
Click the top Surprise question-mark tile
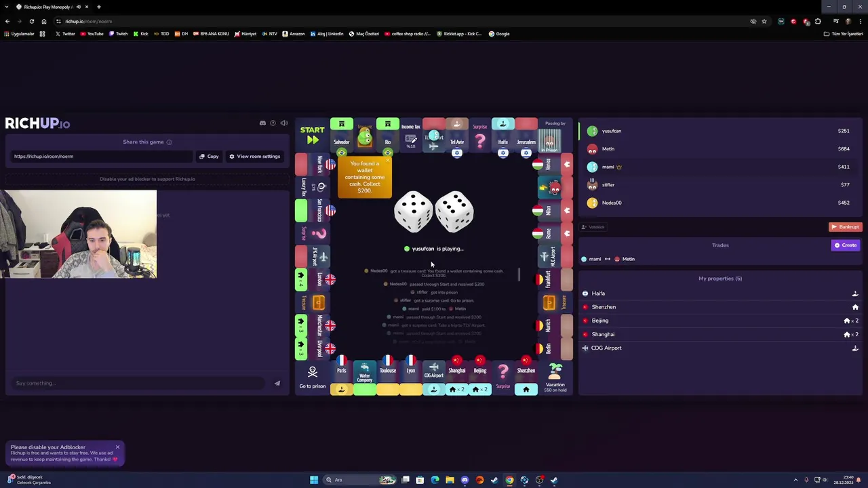coord(480,136)
